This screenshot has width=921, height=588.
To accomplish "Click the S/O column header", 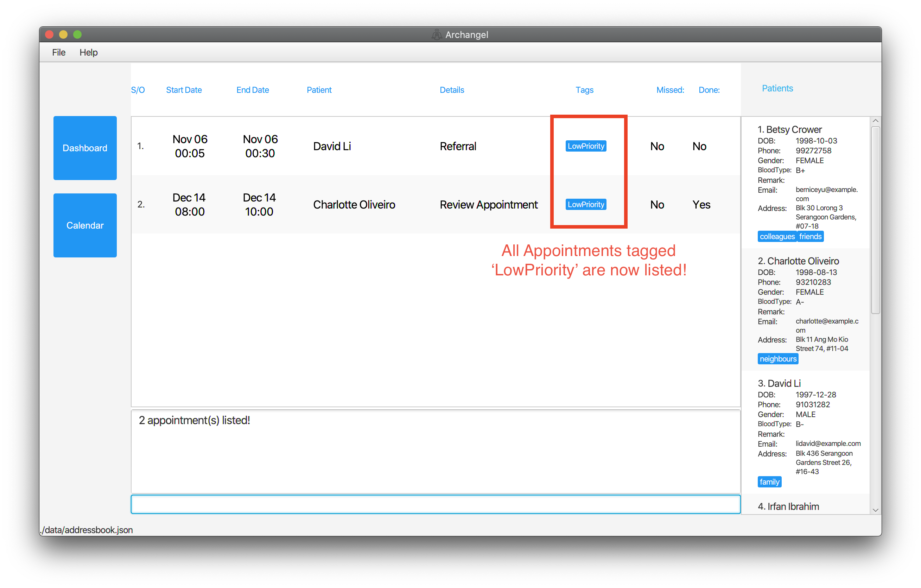I will 138,90.
